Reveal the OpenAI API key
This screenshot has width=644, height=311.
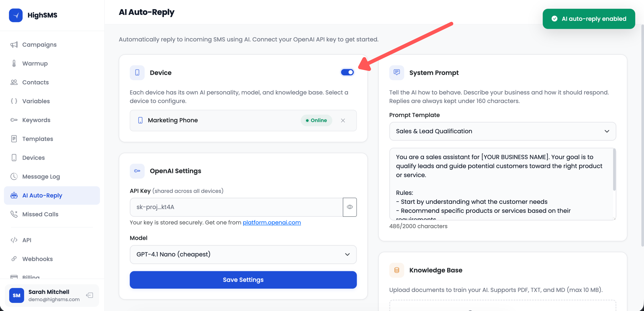coord(350,207)
